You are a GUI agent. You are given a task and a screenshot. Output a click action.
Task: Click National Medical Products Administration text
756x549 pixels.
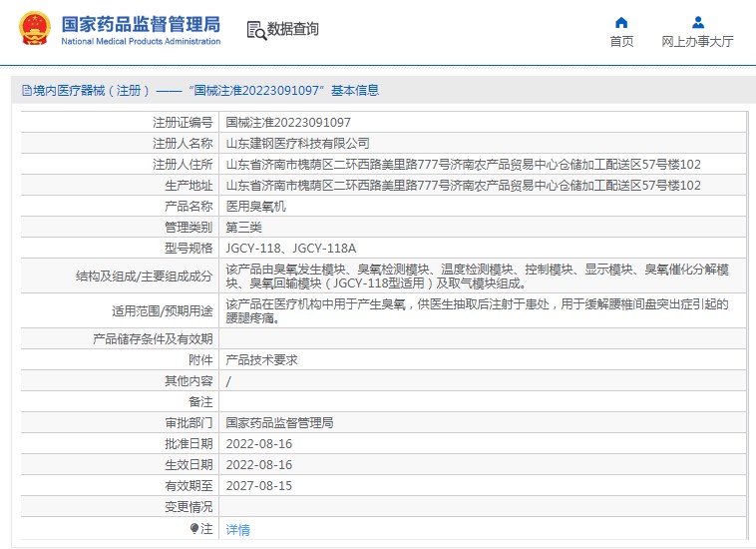tap(141, 42)
